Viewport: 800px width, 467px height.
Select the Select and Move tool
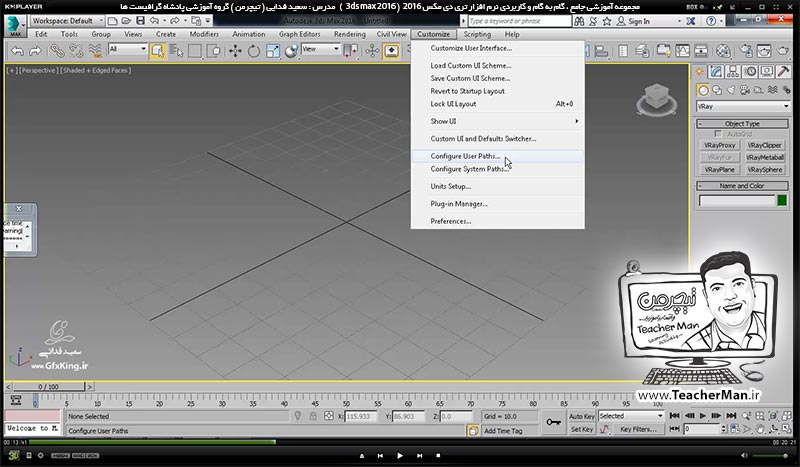235,51
